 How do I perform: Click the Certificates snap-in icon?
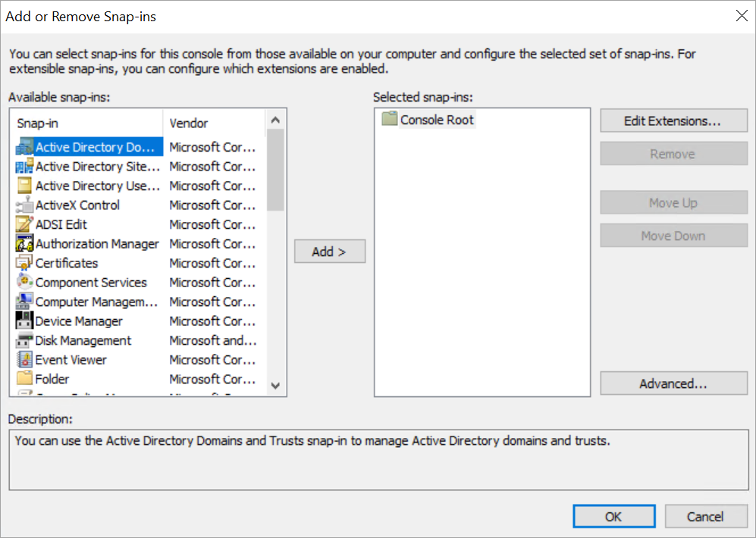(x=24, y=263)
